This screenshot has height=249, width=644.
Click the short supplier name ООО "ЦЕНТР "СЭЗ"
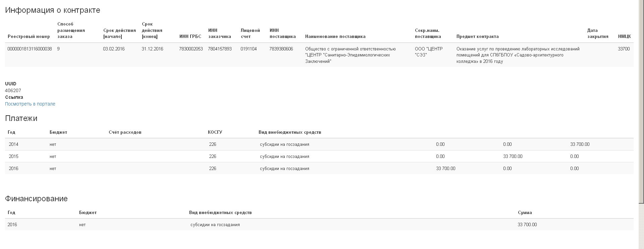pos(429,52)
